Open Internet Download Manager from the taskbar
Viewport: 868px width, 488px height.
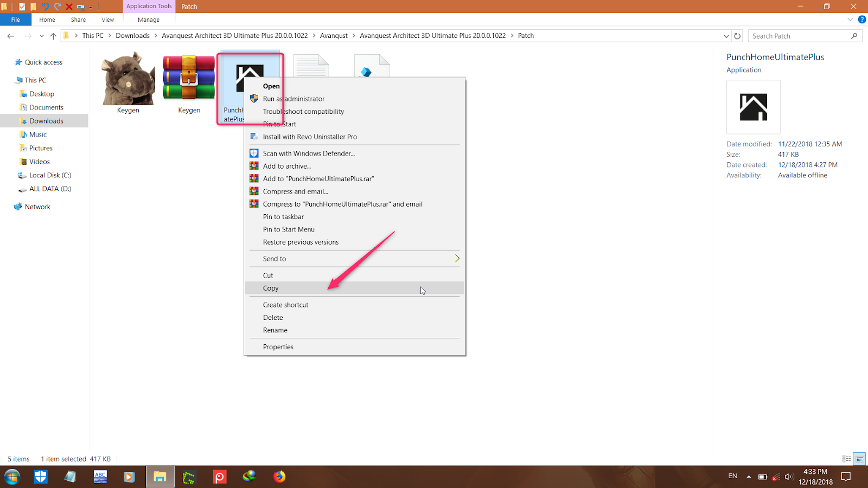(249, 477)
